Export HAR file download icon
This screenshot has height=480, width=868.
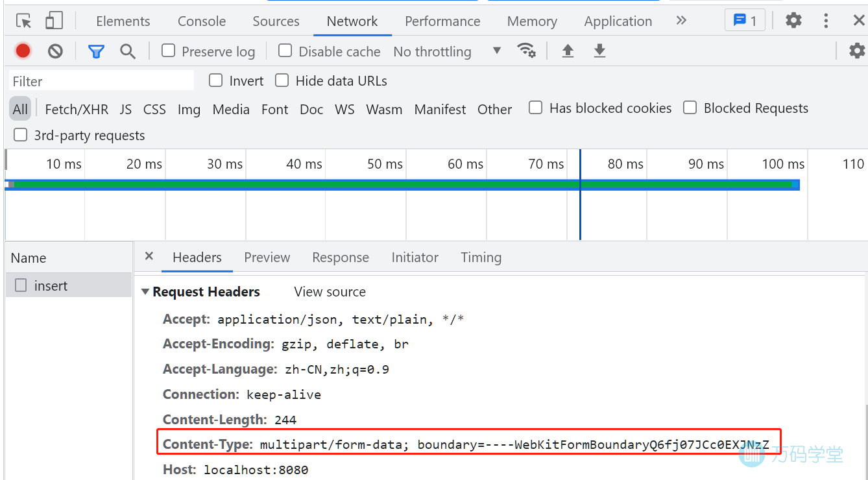[x=599, y=51]
